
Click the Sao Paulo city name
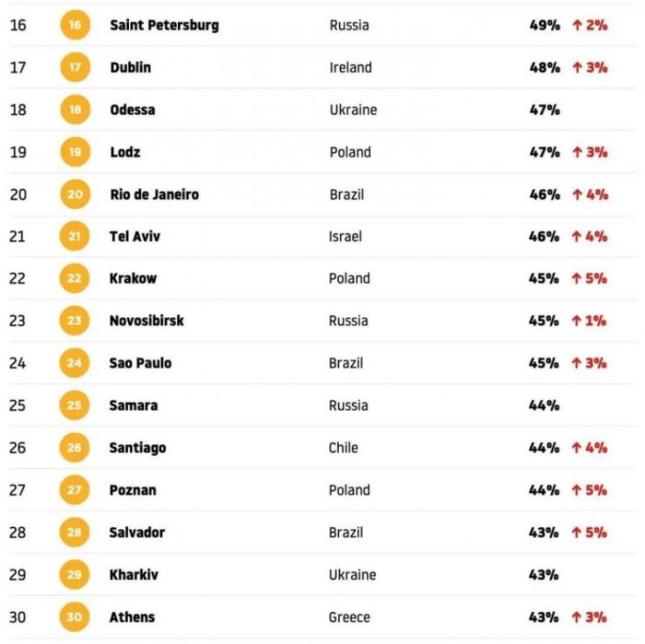(140, 363)
